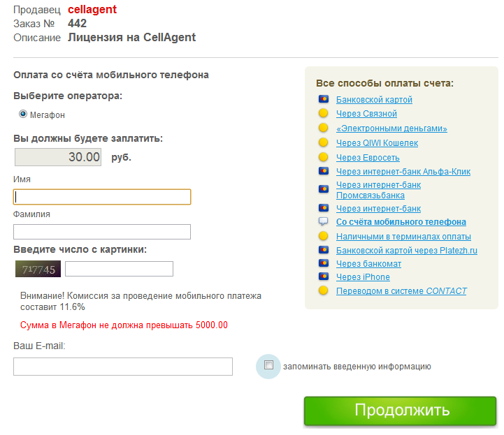Click the captcha image 717745
Image resolution: width=504 pixels, height=435 pixels.
click(x=38, y=269)
